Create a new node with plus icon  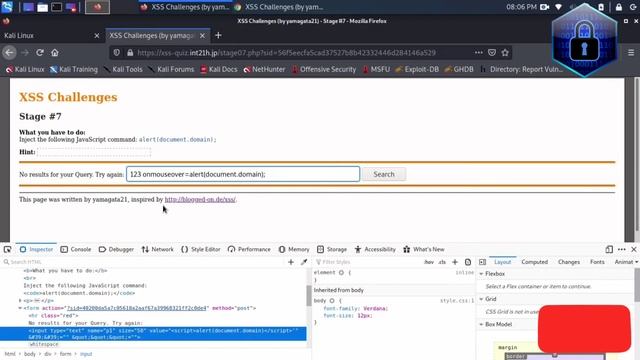291,262
